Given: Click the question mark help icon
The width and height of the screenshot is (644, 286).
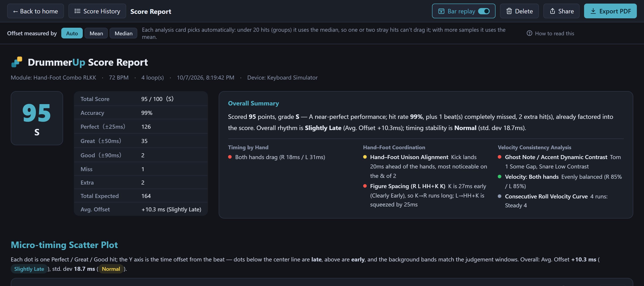Looking at the screenshot, I should (x=529, y=33).
